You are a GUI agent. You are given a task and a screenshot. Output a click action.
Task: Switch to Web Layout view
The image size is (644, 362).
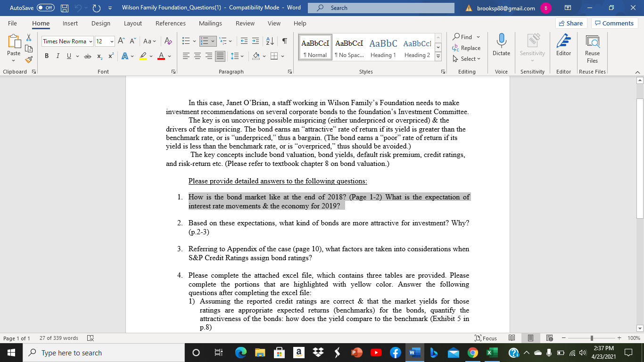(549, 338)
